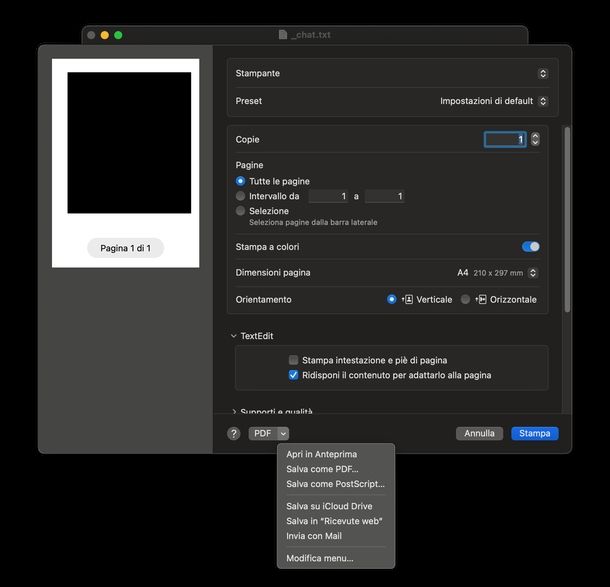Viewport: 610px width, 587px height.
Task: Click the Annulla button
Action: (x=479, y=433)
